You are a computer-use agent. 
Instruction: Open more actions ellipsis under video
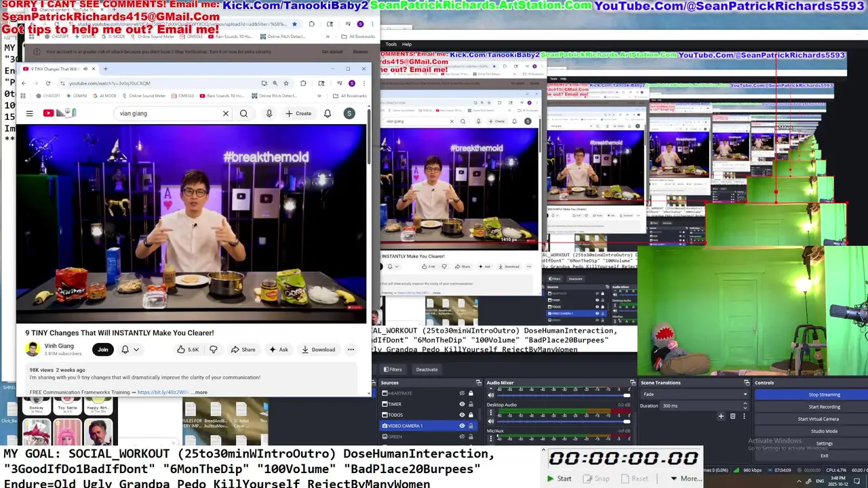pyautogui.click(x=351, y=350)
